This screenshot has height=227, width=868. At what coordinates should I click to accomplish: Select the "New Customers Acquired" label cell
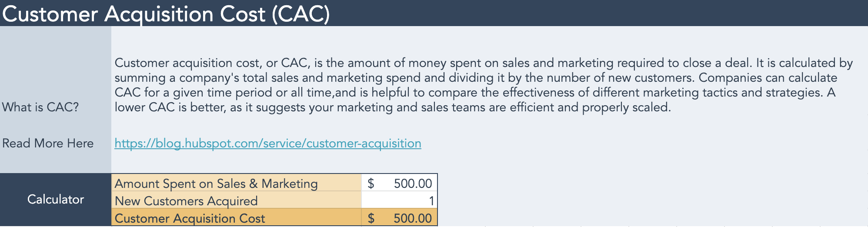186,201
